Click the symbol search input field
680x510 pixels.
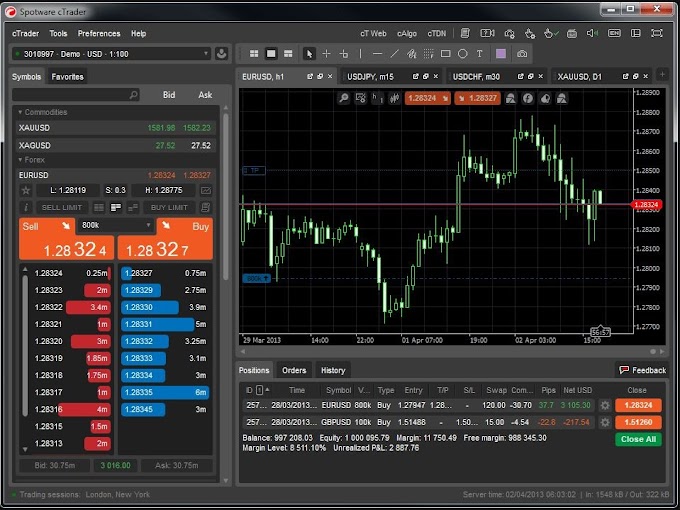click(x=76, y=95)
